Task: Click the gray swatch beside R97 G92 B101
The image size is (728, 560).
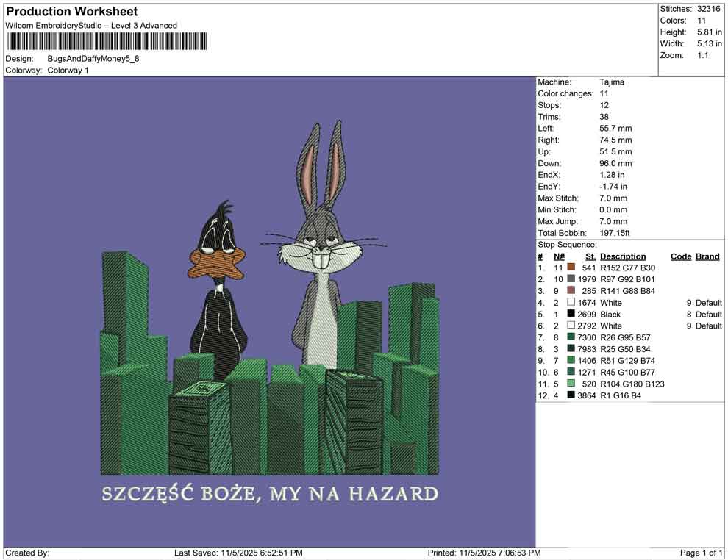Action: tap(570, 279)
